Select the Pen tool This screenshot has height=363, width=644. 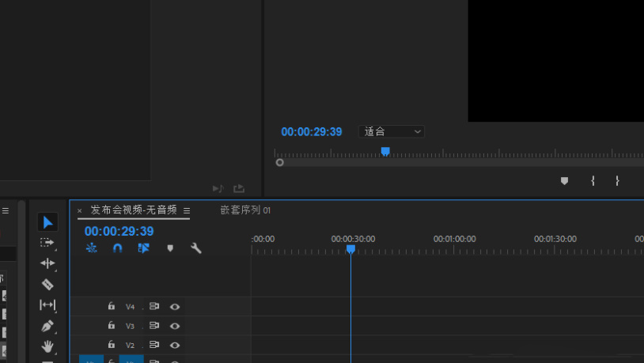click(x=47, y=326)
